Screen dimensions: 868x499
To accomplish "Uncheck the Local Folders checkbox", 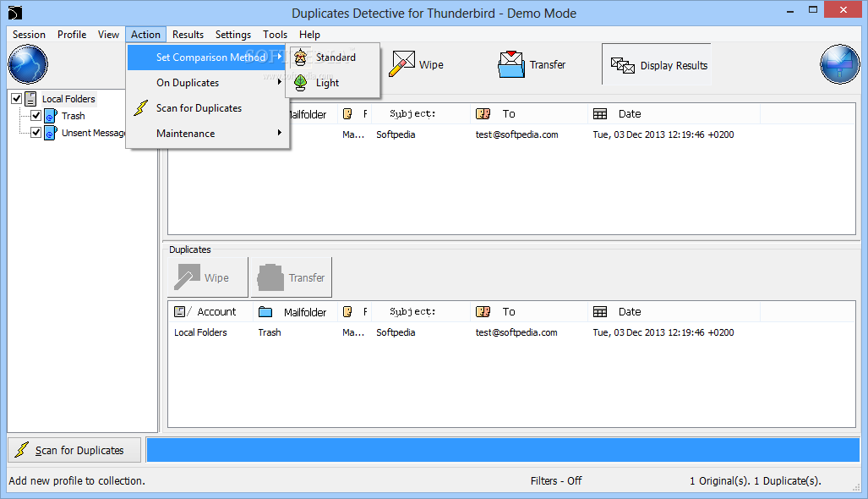I will coord(17,99).
